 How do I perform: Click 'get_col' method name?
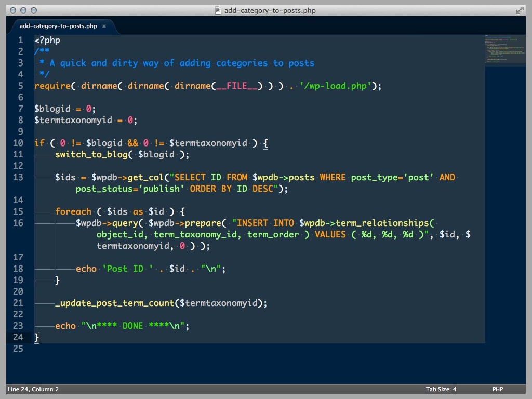pos(145,178)
